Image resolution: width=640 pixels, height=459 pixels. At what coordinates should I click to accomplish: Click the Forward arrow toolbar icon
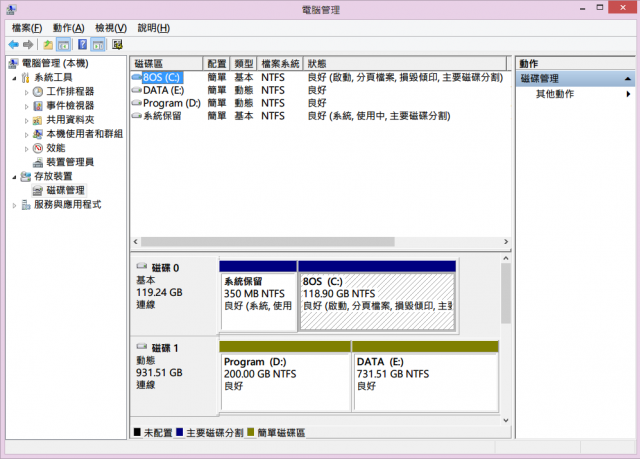[28, 44]
